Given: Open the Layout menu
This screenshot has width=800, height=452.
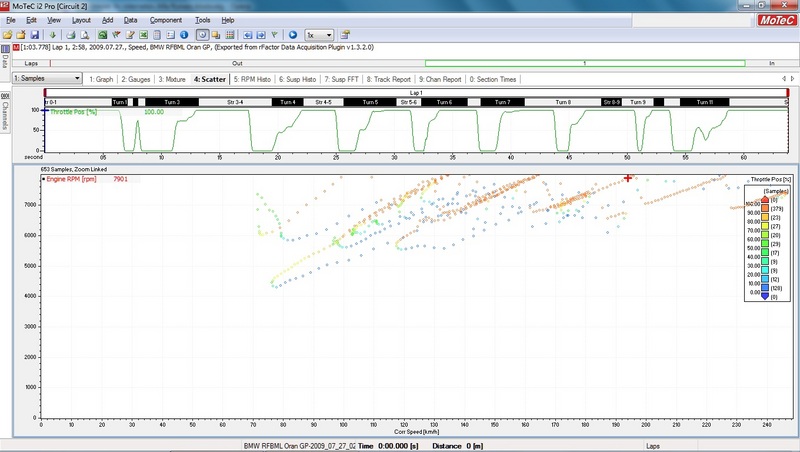Looking at the screenshot, I should click(x=81, y=20).
